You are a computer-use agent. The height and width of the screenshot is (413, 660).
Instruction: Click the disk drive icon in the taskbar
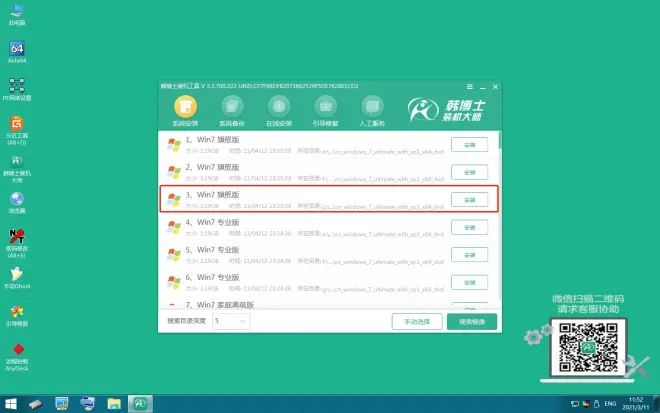(36, 404)
